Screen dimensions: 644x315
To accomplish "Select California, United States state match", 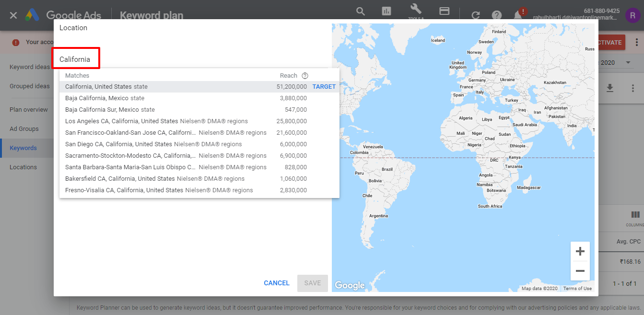I will pyautogui.click(x=199, y=87).
